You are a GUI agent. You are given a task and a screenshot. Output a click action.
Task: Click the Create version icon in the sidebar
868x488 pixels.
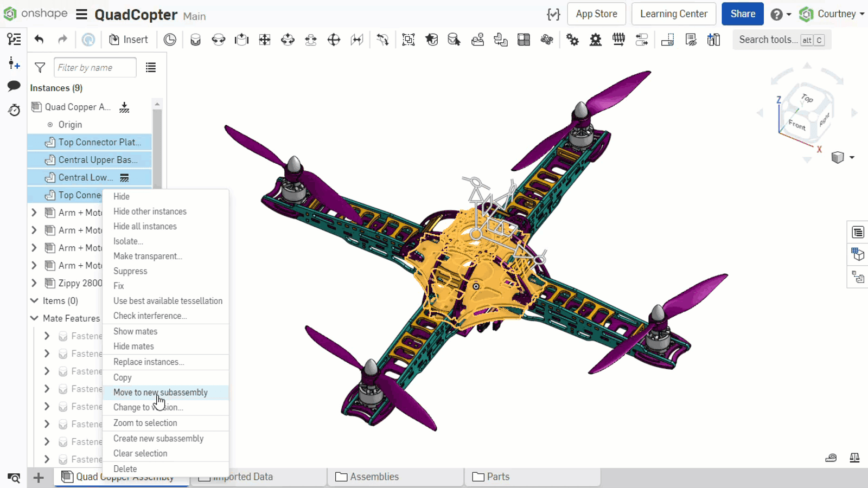pos(14,64)
